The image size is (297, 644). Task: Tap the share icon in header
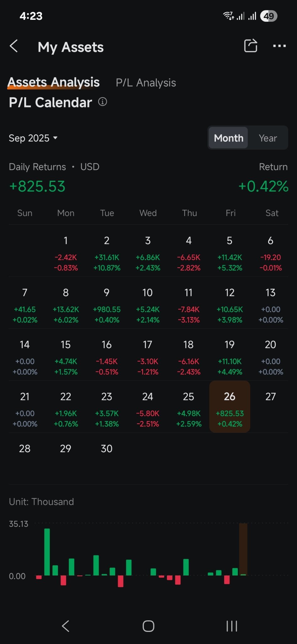[250, 46]
